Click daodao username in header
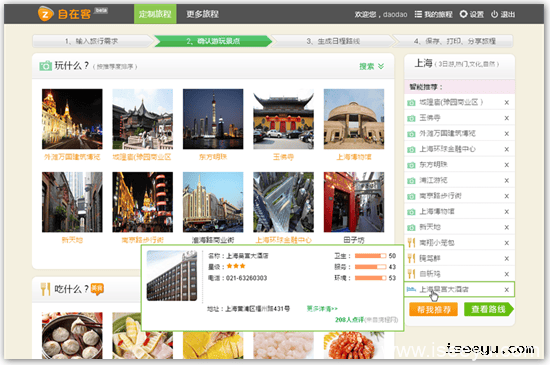 [x=395, y=14]
